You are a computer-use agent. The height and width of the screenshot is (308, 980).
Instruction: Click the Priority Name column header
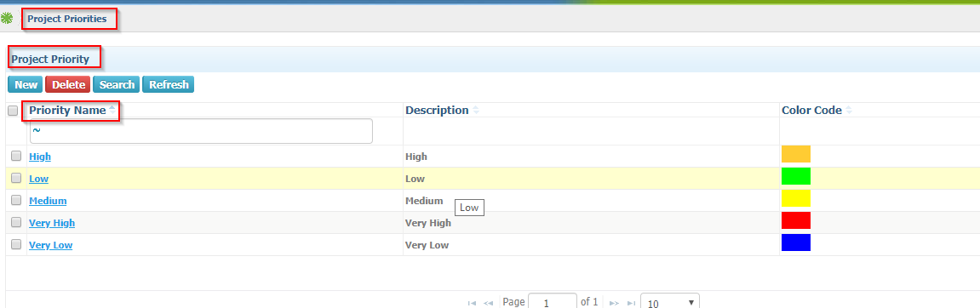(67, 111)
